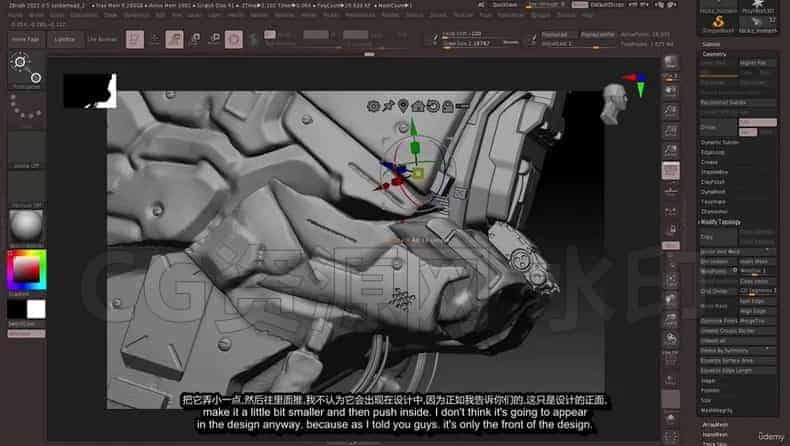This screenshot has height=446, width=790.
Task: Pick a hue in the color picker square
Action: (x=26, y=270)
